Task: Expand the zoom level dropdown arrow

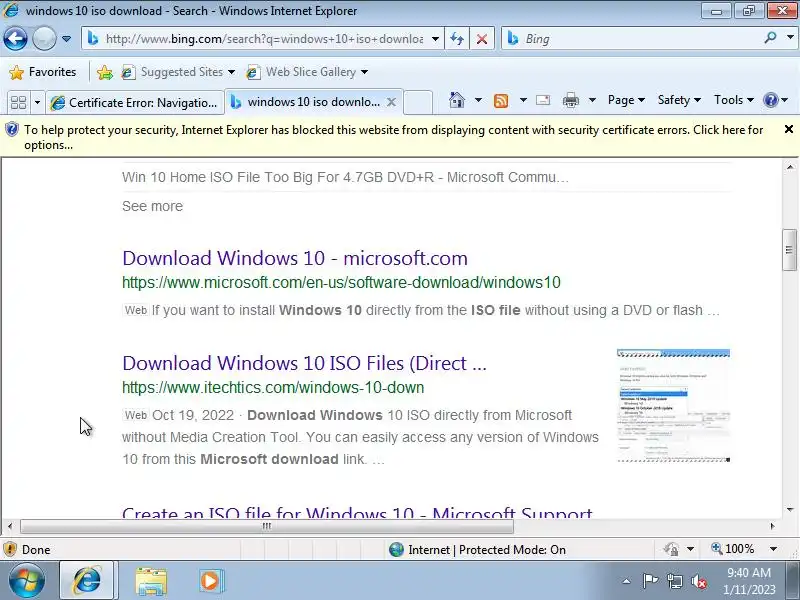Action: pyautogui.click(x=773, y=549)
